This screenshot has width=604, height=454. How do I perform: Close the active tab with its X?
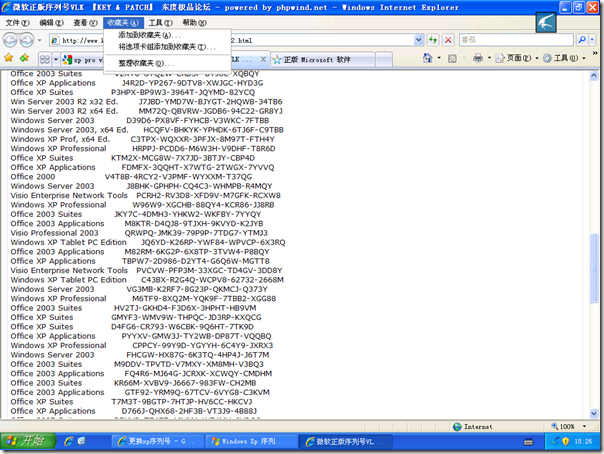pyautogui.click(x=263, y=59)
